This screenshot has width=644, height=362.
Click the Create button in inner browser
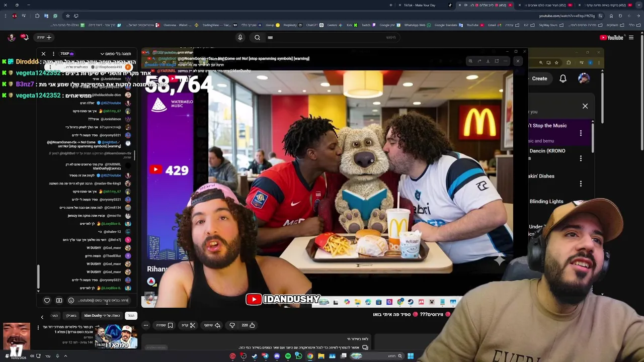(539, 78)
